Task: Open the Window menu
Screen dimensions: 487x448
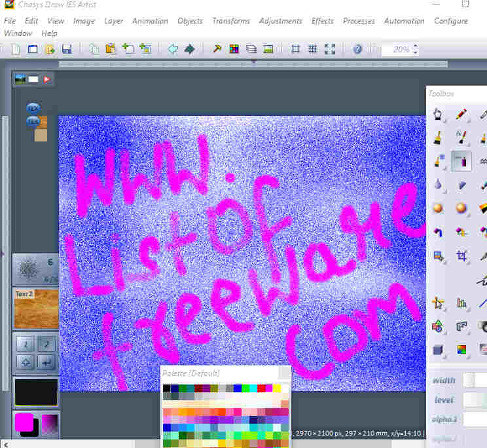Action: point(18,33)
